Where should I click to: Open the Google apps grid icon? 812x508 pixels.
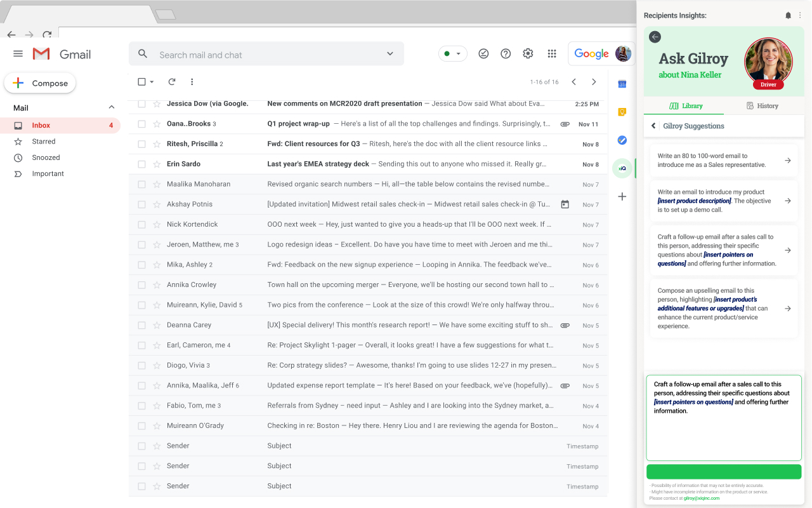(552, 54)
